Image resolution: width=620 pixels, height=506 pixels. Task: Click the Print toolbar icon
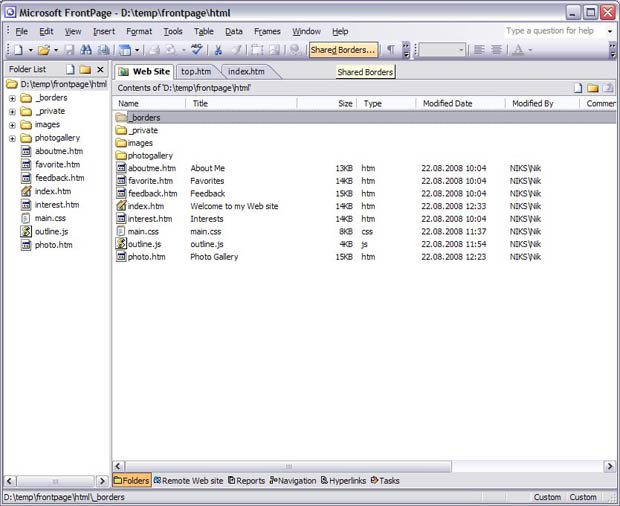[x=154, y=50]
